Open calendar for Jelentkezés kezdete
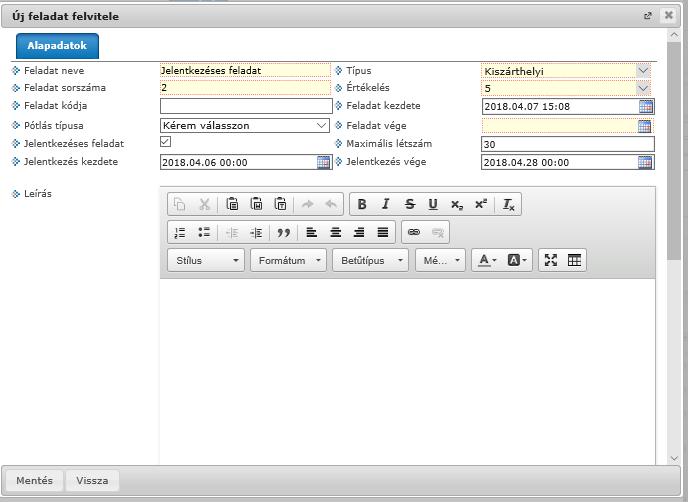 323,162
